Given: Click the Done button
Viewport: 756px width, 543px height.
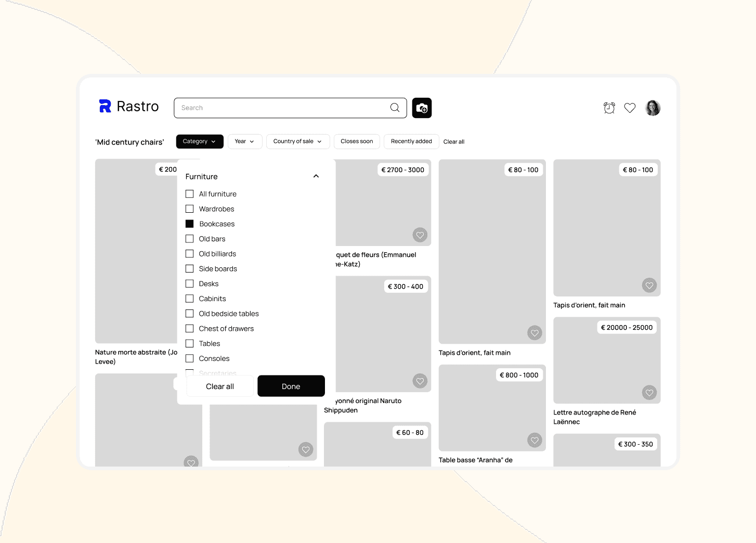Looking at the screenshot, I should click(291, 386).
